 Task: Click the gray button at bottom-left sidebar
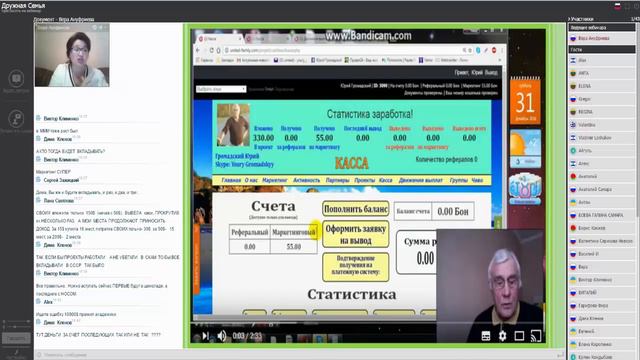pos(16,338)
